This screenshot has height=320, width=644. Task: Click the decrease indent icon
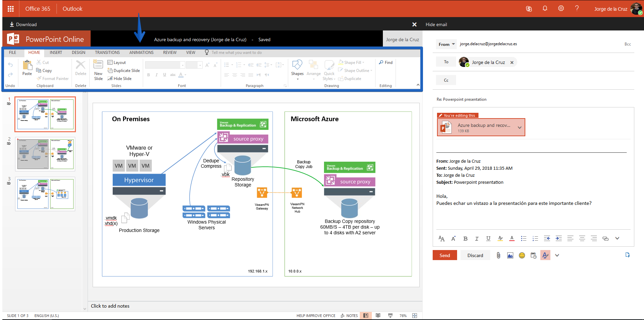[547, 239]
